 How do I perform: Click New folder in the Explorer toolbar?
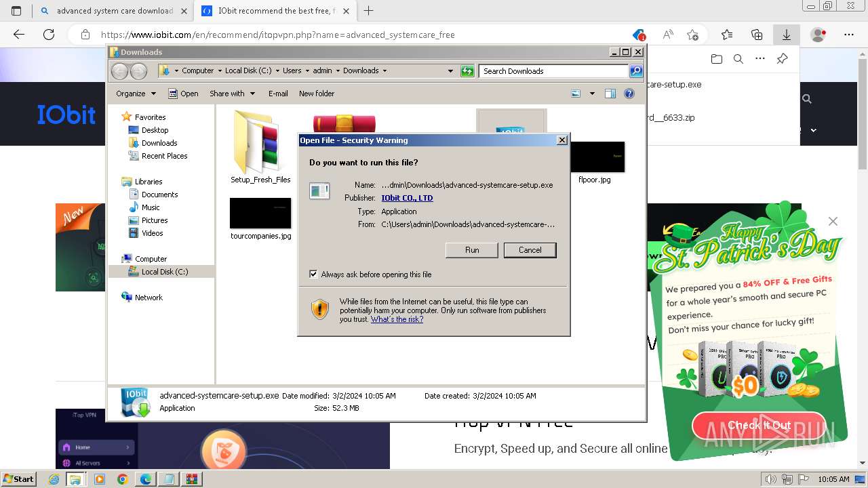click(317, 94)
